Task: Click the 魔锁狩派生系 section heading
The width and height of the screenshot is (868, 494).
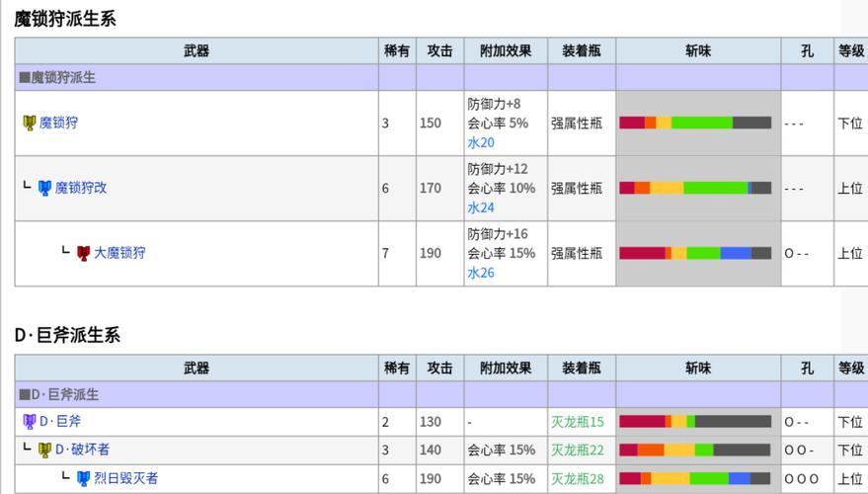Action: coord(65,19)
